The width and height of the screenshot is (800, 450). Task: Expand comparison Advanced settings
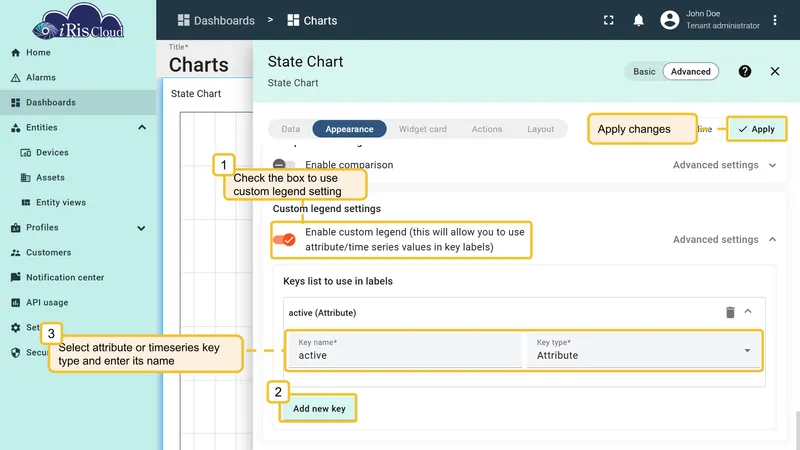tap(724, 165)
